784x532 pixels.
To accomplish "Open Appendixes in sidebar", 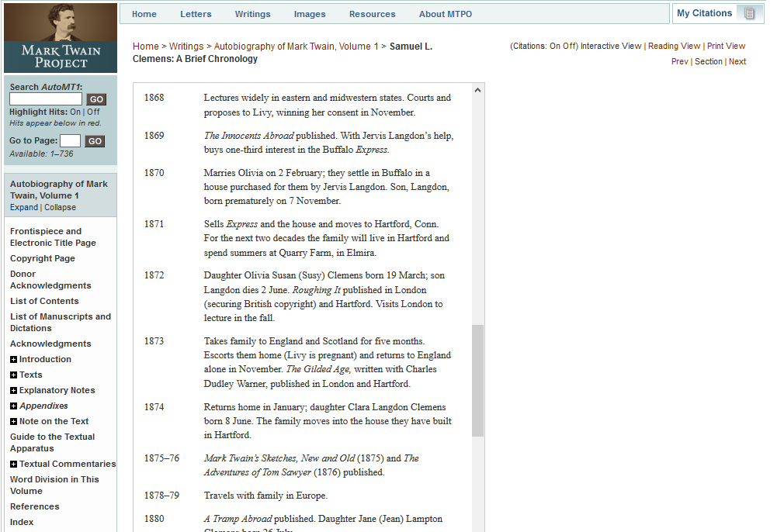I will 43,406.
